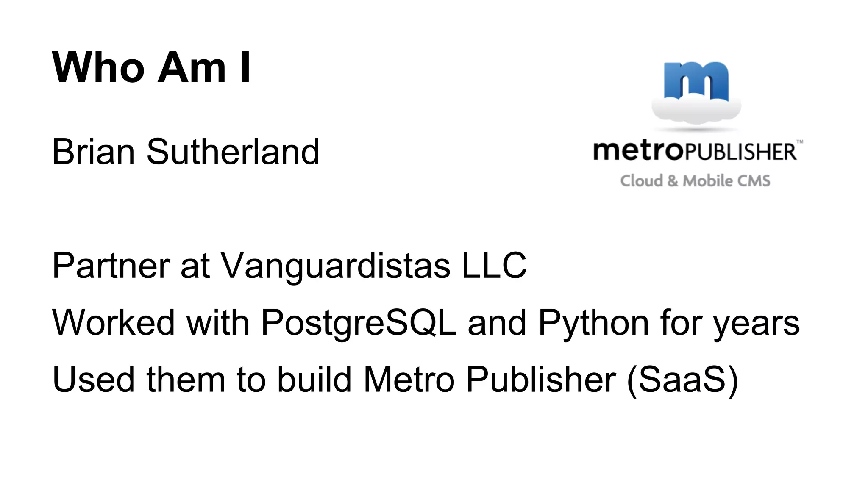Click the blue Metro Publisher 'm' logo
The height and width of the screenshot is (488, 868).
pos(696,80)
